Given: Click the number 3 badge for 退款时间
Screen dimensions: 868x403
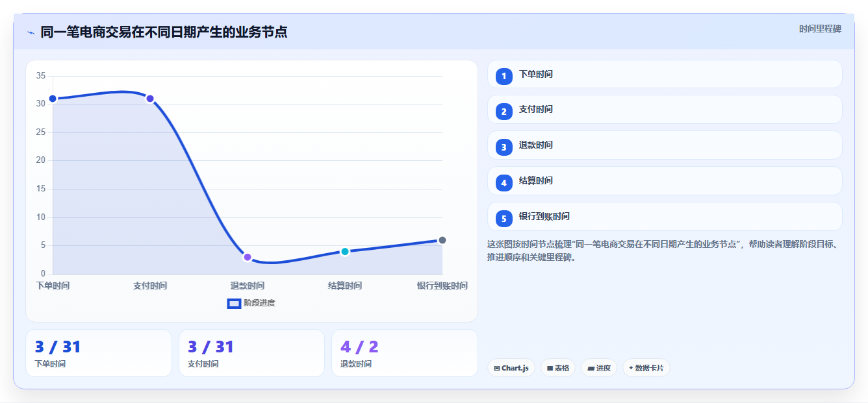Looking at the screenshot, I should click(x=504, y=147).
